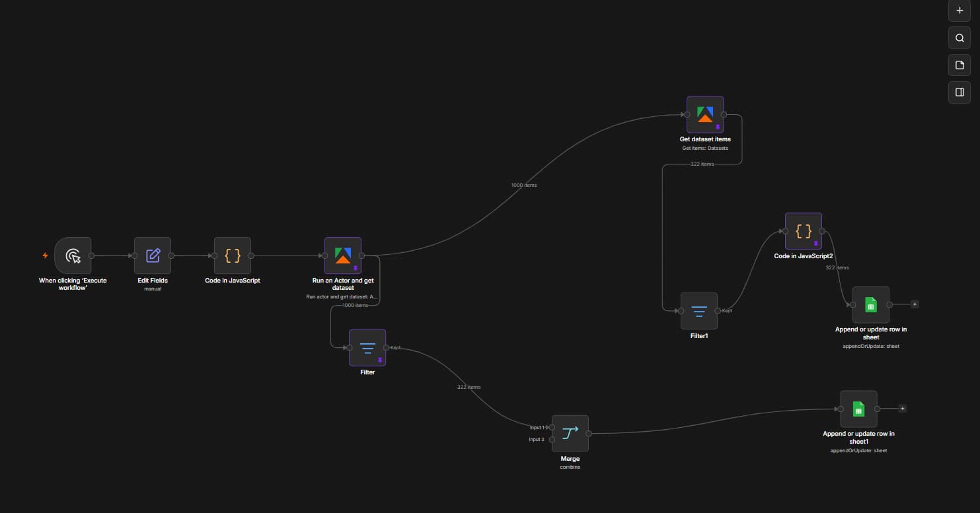
Task: Select the Append or update row in sheet1 node
Action: (858, 409)
